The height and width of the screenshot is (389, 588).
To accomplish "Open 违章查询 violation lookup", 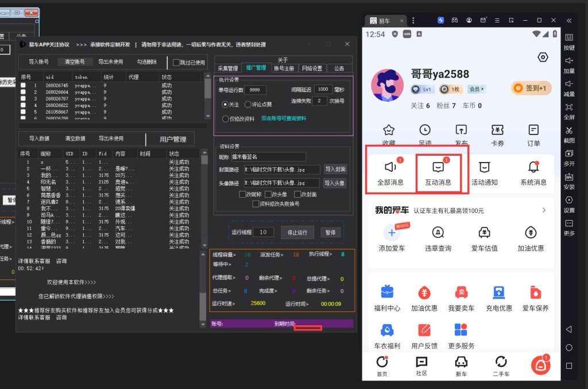I will 438,233.
